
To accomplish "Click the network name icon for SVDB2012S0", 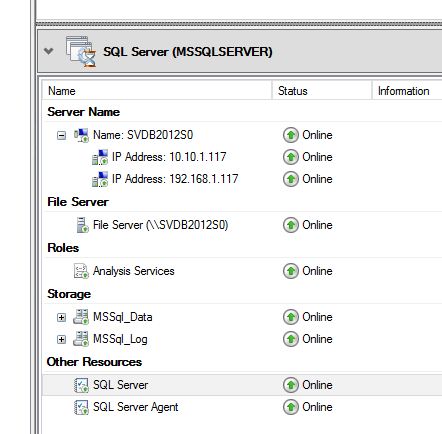I will 81,135.
